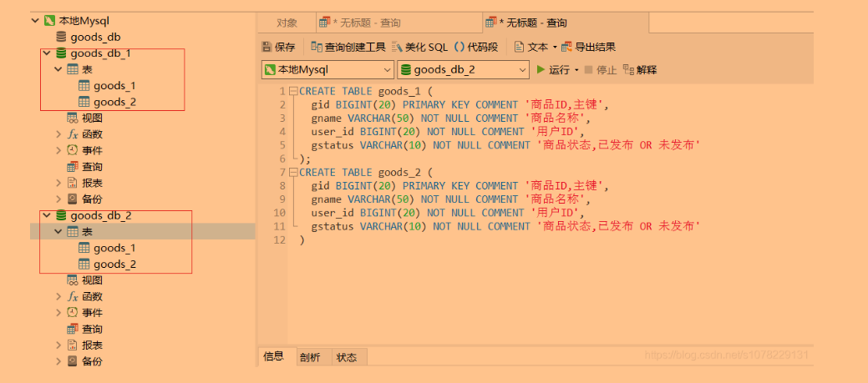Open 函数 functions node under goods_db_1
The image size is (868, 383).
coord(84,134)
